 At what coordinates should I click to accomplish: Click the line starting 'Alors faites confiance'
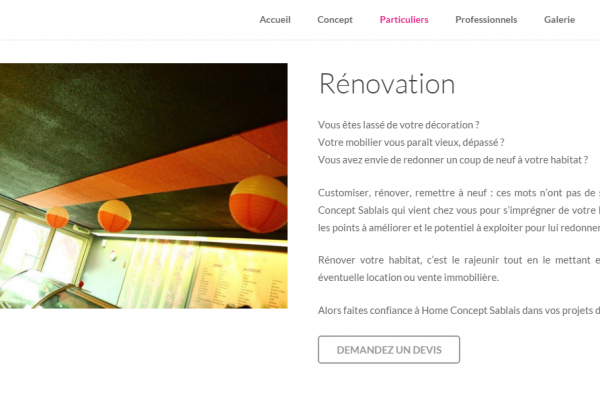click(x=459, y=310)
